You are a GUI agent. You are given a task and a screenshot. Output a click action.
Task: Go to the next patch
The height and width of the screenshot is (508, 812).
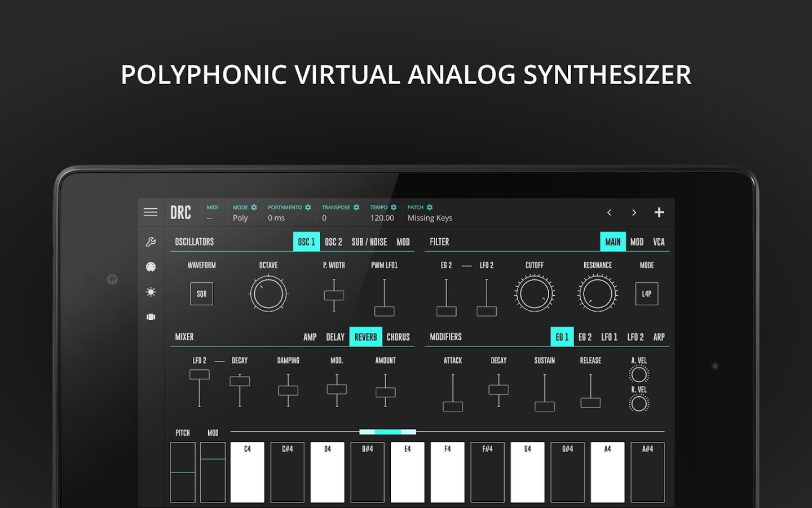pyautogui.click(x=634, y=212)
